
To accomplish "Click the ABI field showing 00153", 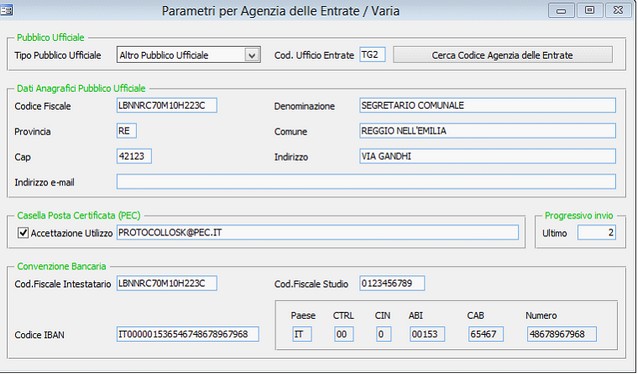I will [427, 334].
